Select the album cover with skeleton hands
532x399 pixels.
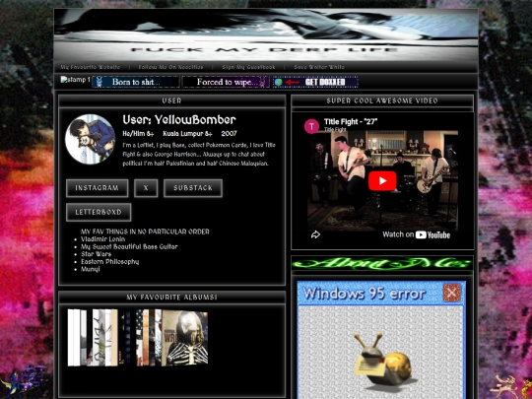pos(184,338)
